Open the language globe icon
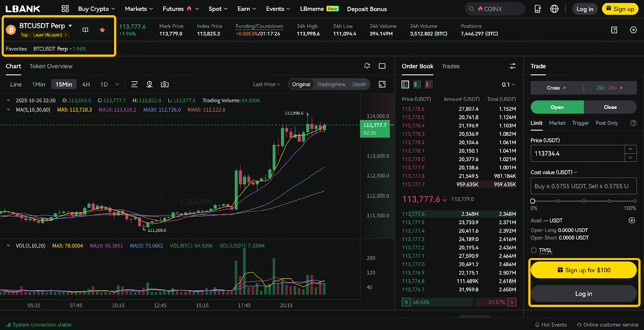This screenshot has height=330, width=644. pos(554,9)
